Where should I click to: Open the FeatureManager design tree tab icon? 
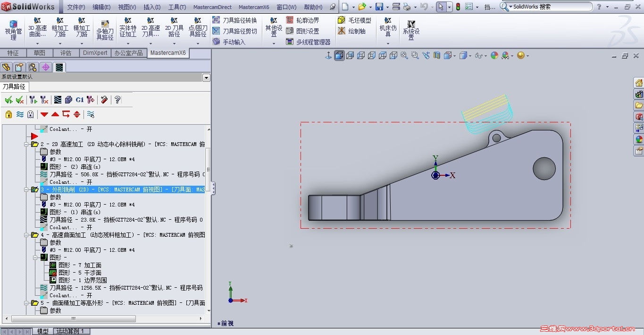6,67
